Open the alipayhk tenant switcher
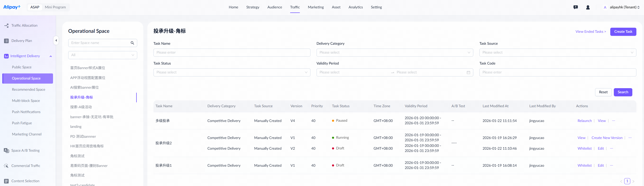Image resolution: width=644 pixels, height=186 pixels. tap(624, 7)
